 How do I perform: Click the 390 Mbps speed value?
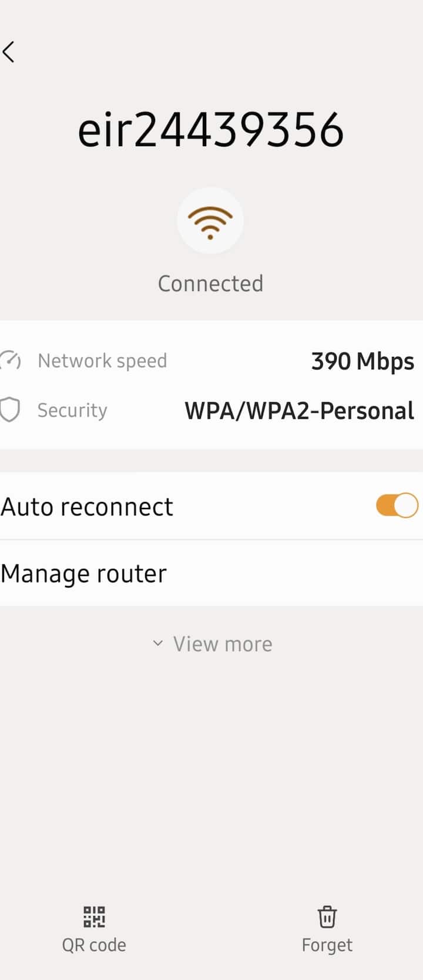[362, 362]
